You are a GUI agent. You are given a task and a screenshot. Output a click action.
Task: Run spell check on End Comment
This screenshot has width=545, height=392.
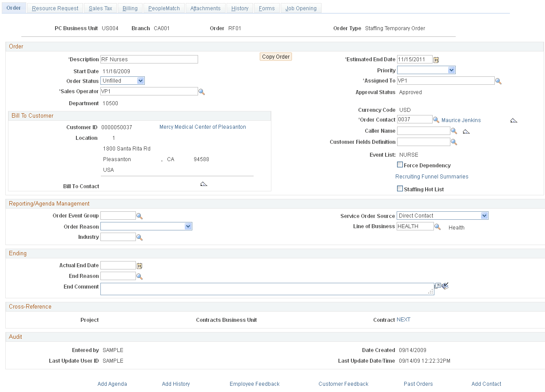[x=446, y=286]
